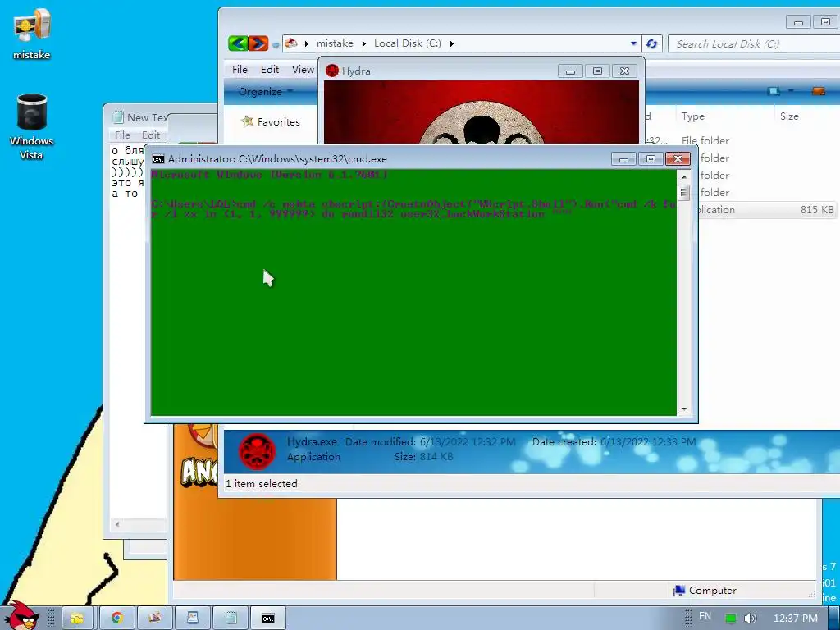This screenshot has height=630, width=840.
Task: Minimize the Hydra window
Action: 570,71
